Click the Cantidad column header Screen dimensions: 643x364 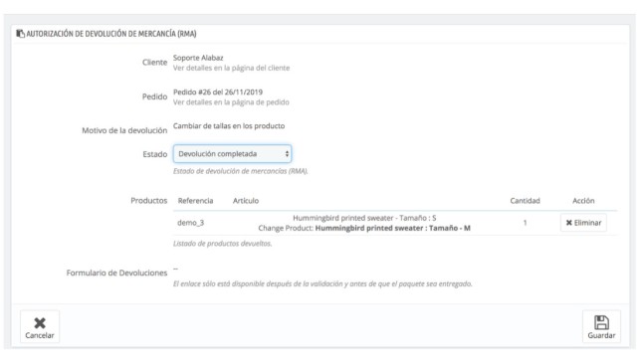525,201
